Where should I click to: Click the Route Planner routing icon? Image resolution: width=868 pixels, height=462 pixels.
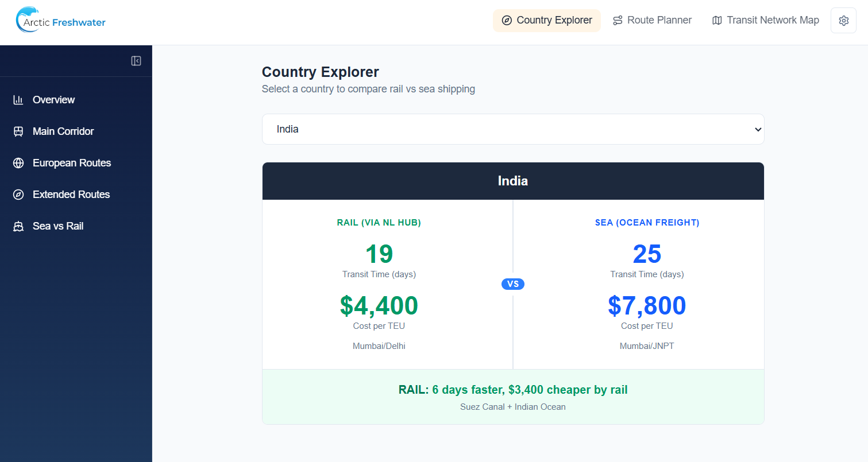[617, 20]
